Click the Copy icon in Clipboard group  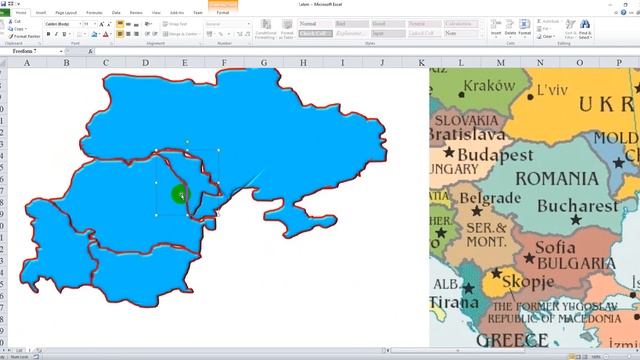(11, 29)
